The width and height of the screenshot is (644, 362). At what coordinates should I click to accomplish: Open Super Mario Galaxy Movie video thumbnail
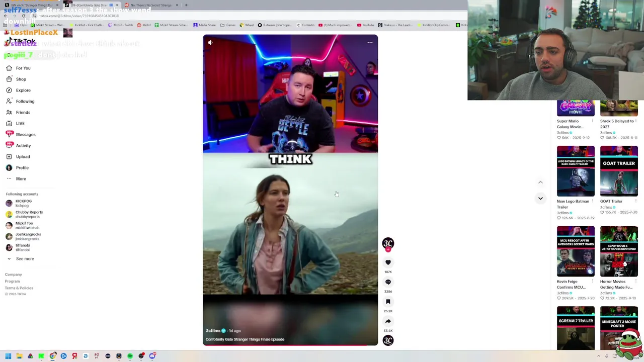(576, 108)
